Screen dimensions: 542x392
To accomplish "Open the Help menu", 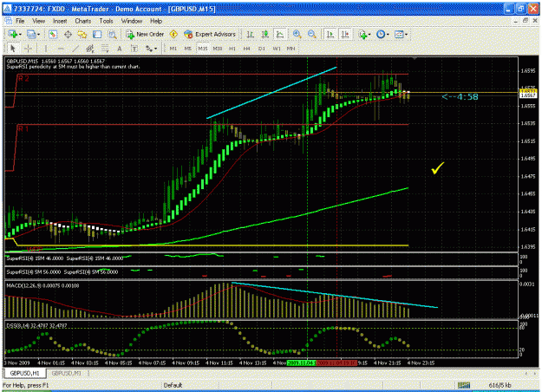I will coord(156,21).
